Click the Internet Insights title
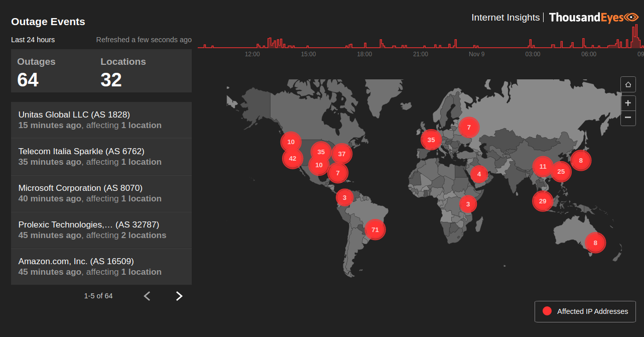Image resolution: width=644 pixels, height=337 pixels. click(x=505, y=18)
